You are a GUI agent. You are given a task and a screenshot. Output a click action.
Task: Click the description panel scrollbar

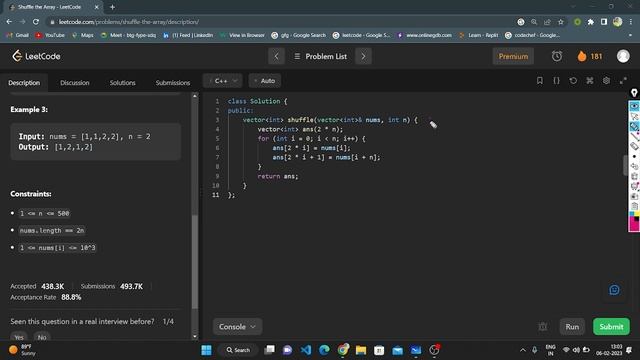click(x=195, y=261)
